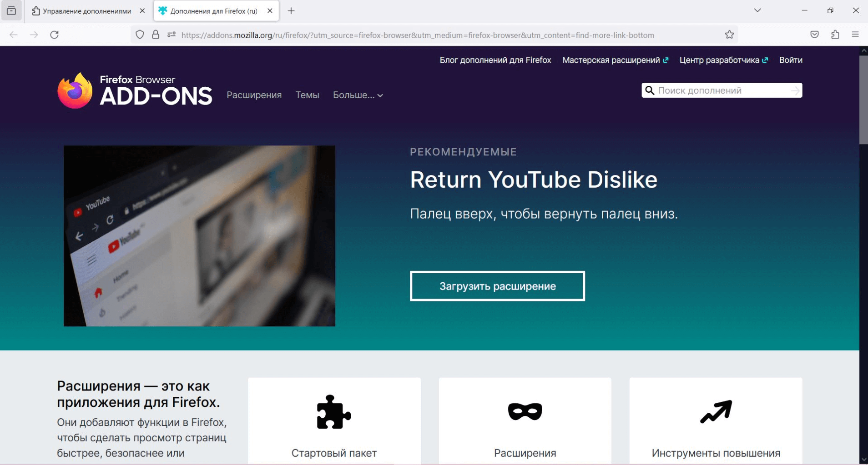
Task: Click the Загрузить расширение button
Action: pos(497,286)
